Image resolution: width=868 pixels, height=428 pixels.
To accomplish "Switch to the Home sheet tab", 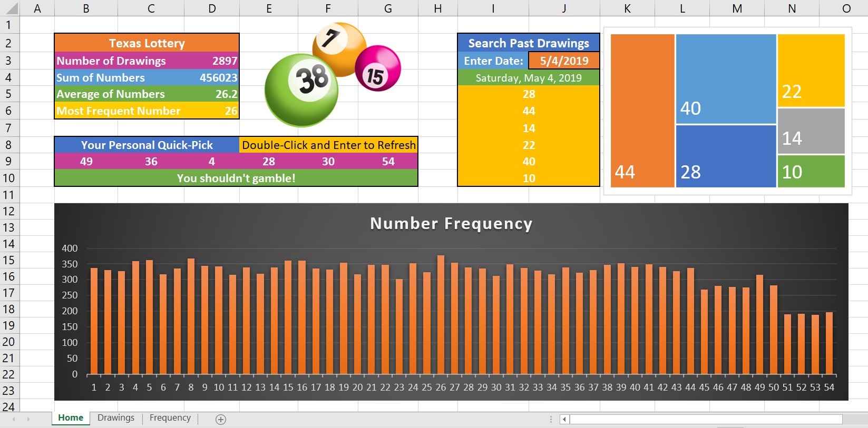I will (71, 417).
